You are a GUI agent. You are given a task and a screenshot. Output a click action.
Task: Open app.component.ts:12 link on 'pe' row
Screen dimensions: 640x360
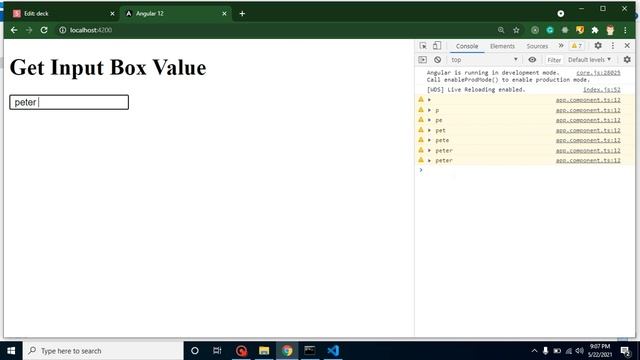[588, 120]
